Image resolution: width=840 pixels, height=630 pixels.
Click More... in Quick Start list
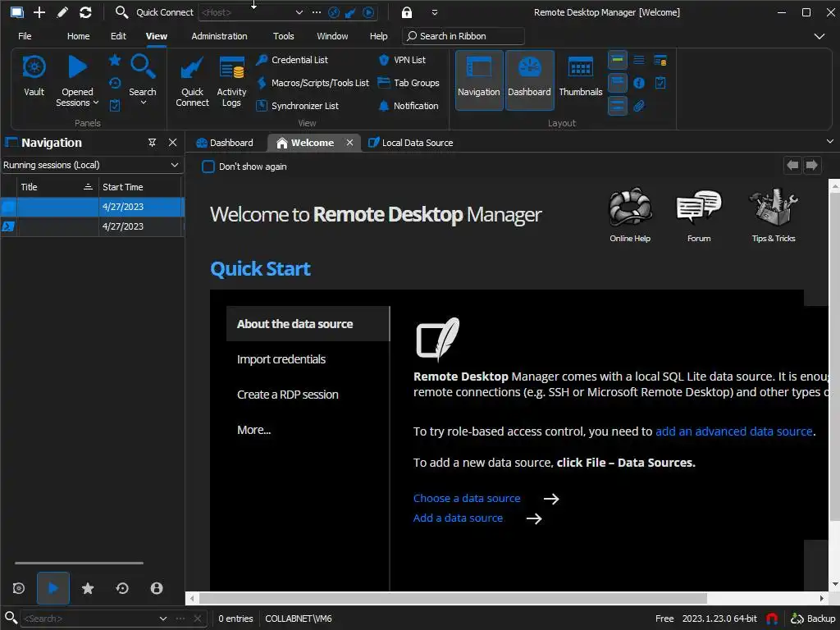254,430
